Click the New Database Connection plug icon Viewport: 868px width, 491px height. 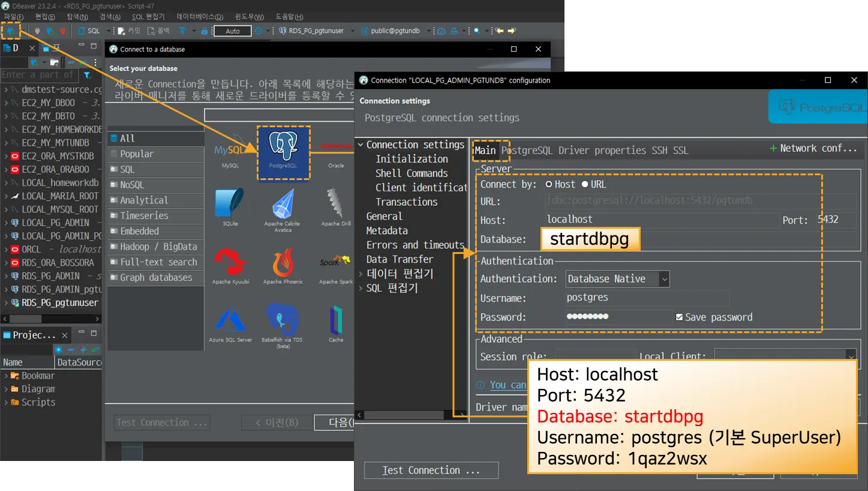[x=10, y=31]
